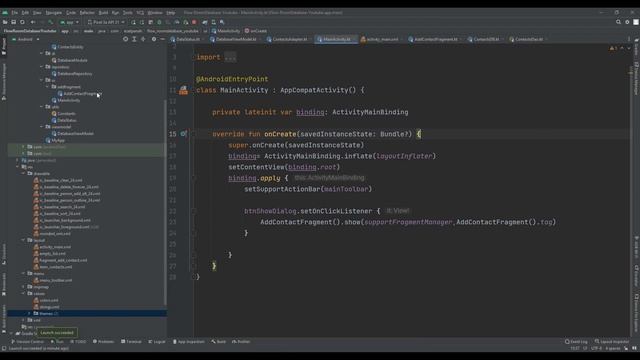The height and width of the screenshot is (360, 640).
Task: Open the Terminal tool window
Action: tap(131, 342)
